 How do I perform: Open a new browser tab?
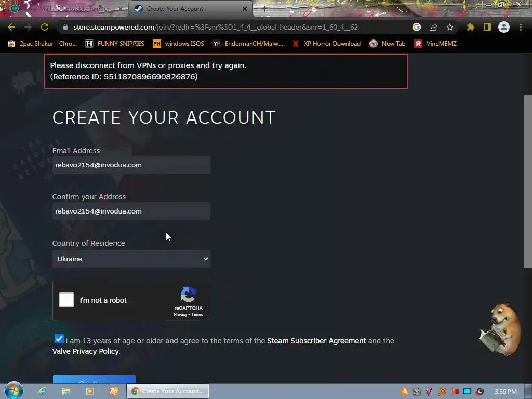pos(264,9)
